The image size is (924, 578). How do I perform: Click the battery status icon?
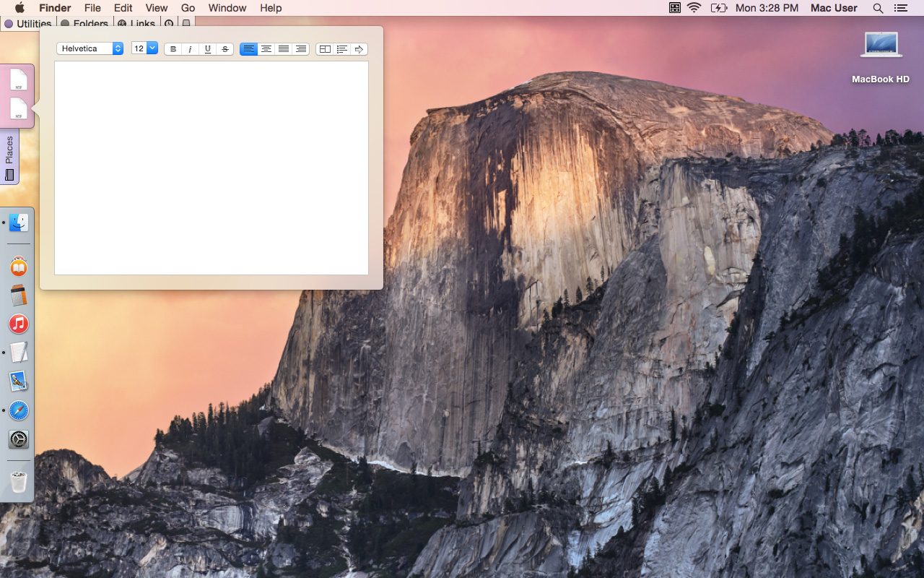click(718, 8)
